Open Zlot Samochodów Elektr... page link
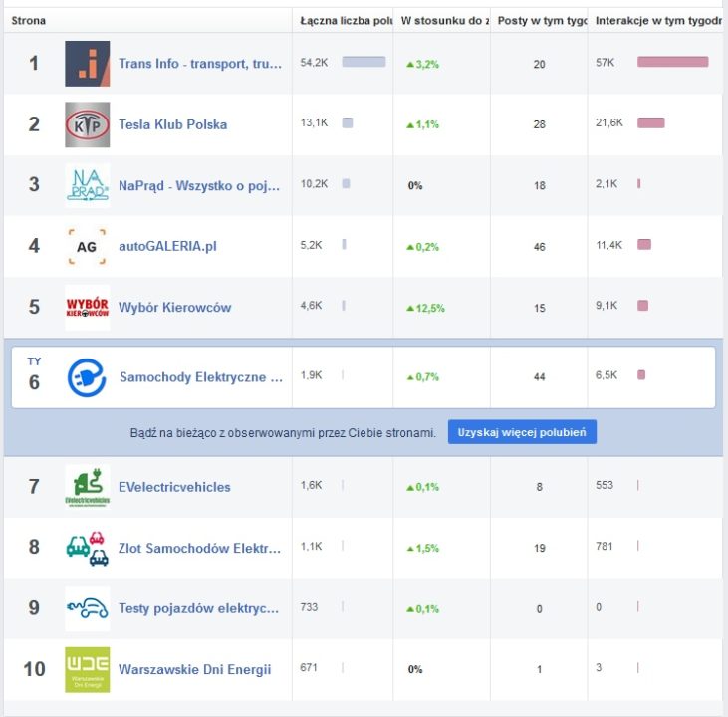The height and width of the screenshot is (717, 728). pos(199,548)
